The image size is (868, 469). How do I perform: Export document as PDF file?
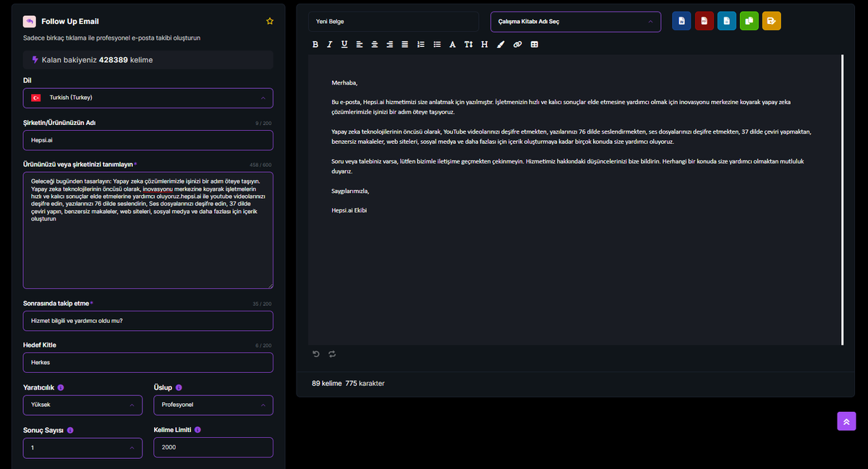pyautogui.click(x=705, y=21)
